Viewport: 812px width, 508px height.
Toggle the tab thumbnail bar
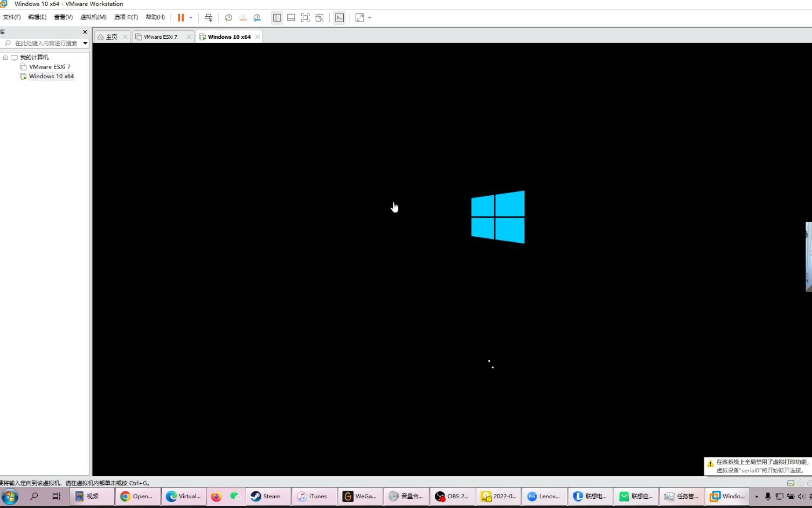(291, 17)
